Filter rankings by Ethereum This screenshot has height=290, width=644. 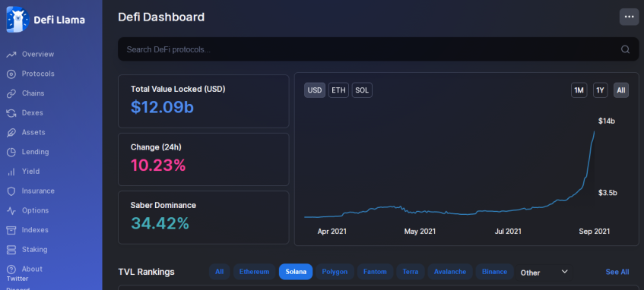[x=254, y=272]
